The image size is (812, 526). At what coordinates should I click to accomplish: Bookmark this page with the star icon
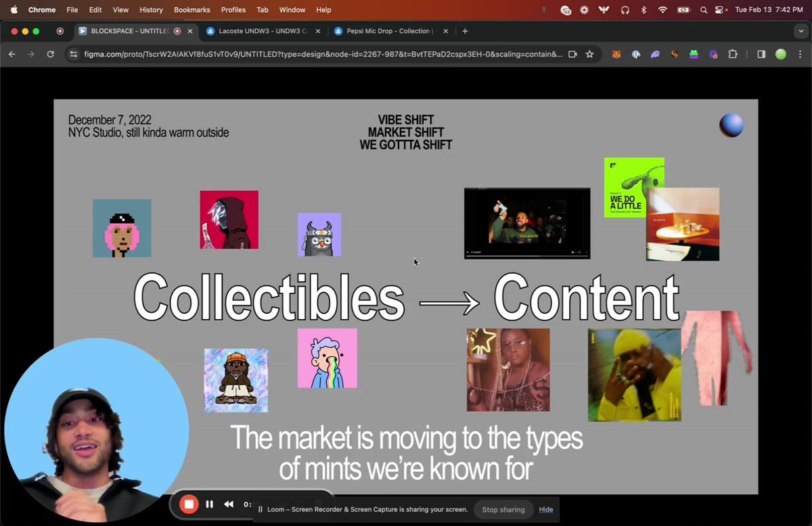[589, 54]
